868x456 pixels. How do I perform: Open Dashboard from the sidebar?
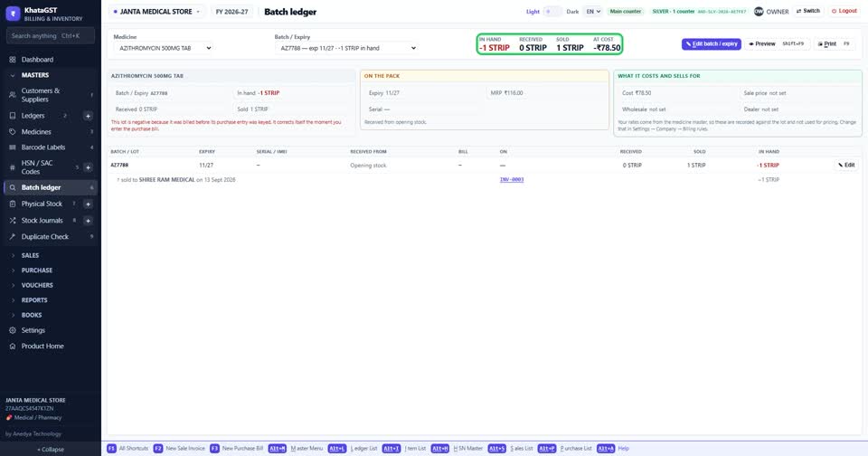50,60
